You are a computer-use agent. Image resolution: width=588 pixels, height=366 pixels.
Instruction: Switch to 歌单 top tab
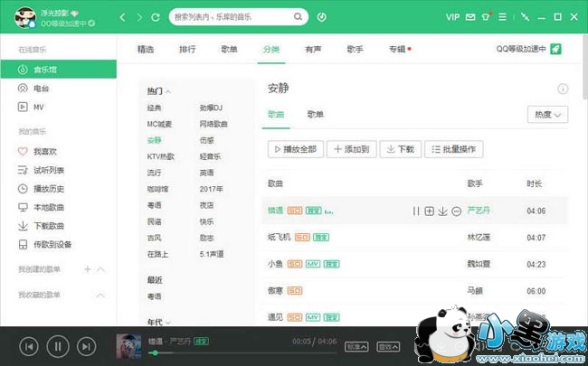229,49
